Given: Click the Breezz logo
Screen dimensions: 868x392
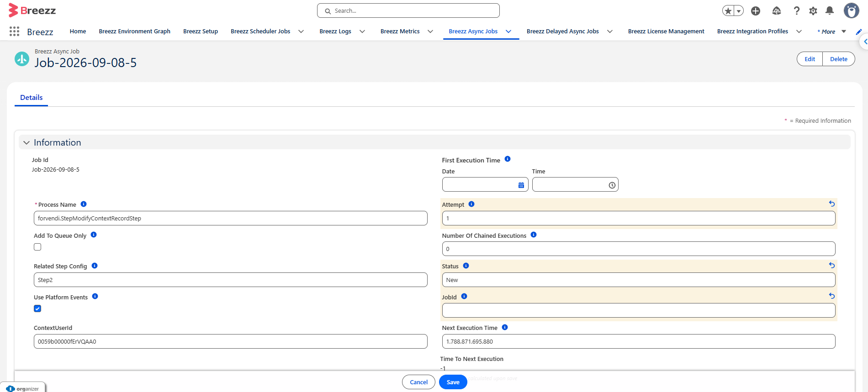Looking at the screenshot, I should coord(32,10).
